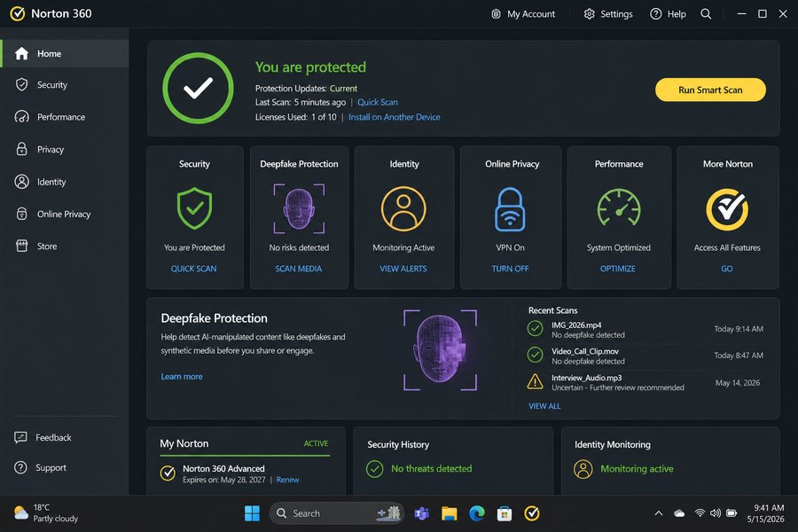Open the Home sidebar item
798x532 pixels.
click(x=65, y=53)
